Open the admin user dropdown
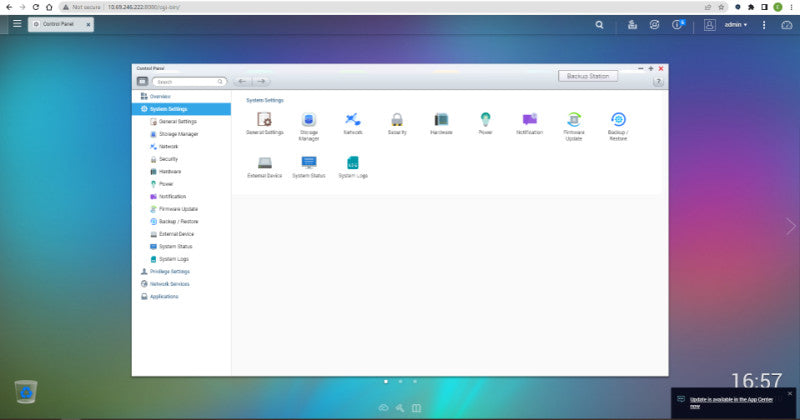The image size is (800, 420). pyautogui.click(x=736, y=24)
